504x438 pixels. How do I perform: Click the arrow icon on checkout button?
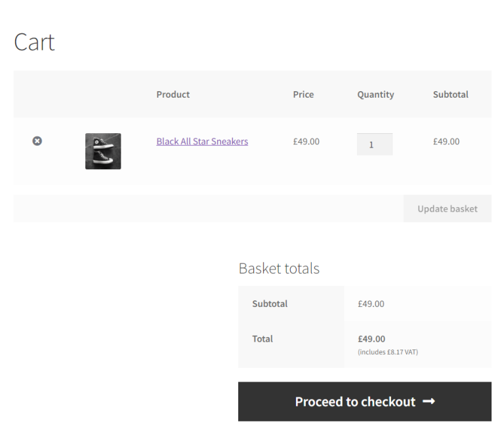coord(429,401)
